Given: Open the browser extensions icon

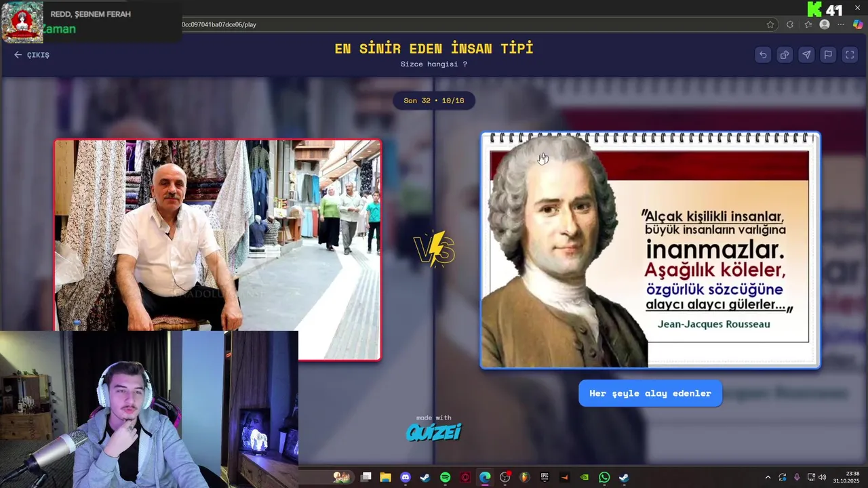Looking at the screenshot, I should [790, 24].
